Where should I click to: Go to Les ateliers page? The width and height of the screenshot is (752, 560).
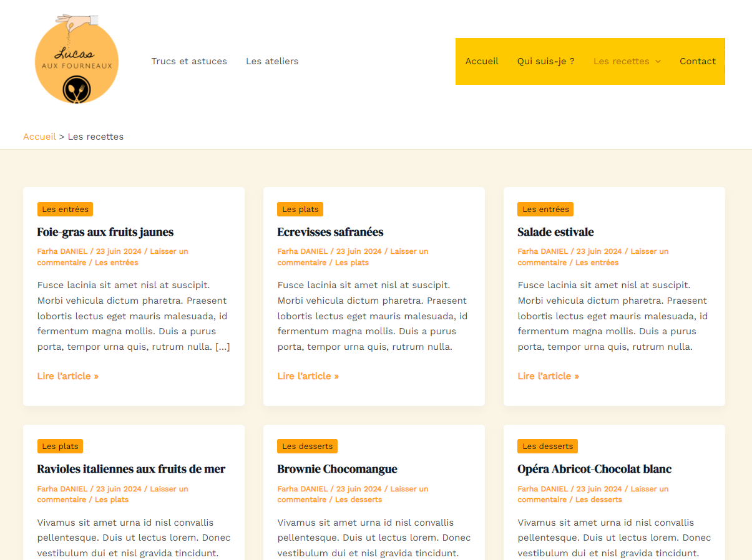coord(272,61)
